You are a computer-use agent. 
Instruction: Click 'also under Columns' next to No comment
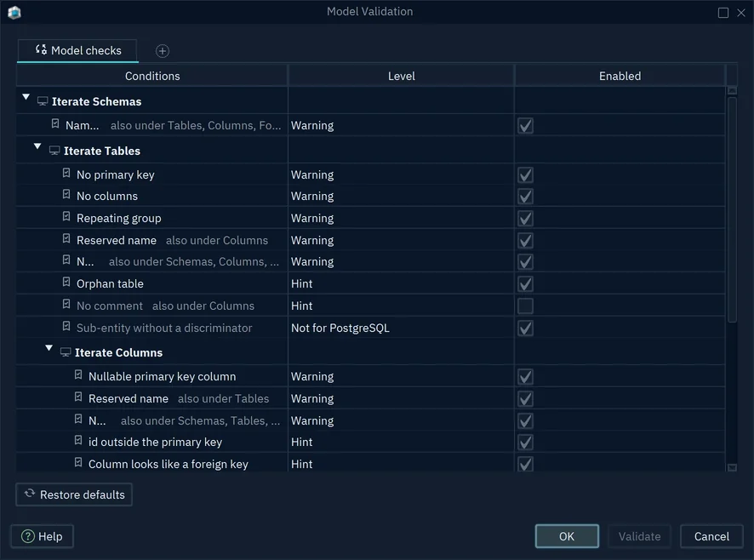pyautogui.click(x=203, y=306)
